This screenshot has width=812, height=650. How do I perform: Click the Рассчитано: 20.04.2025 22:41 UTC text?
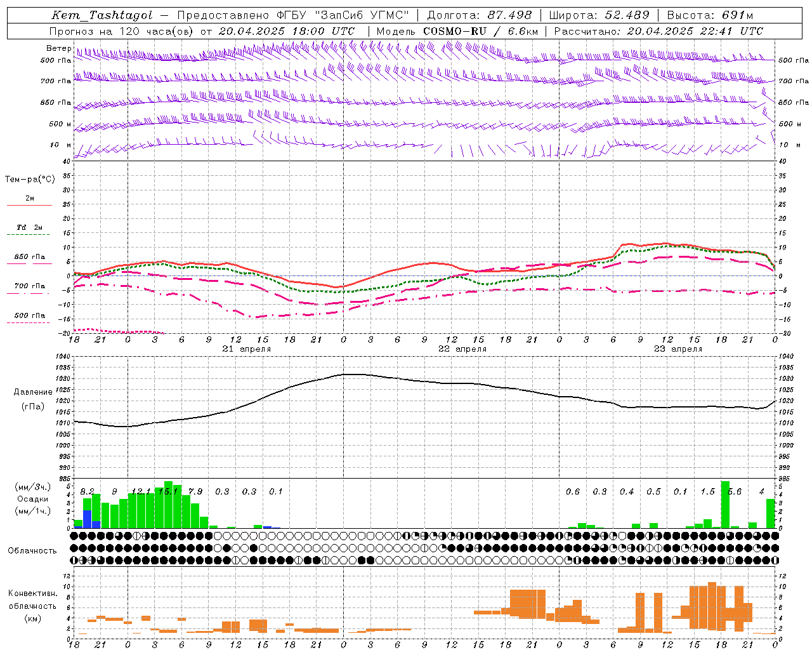658,31
